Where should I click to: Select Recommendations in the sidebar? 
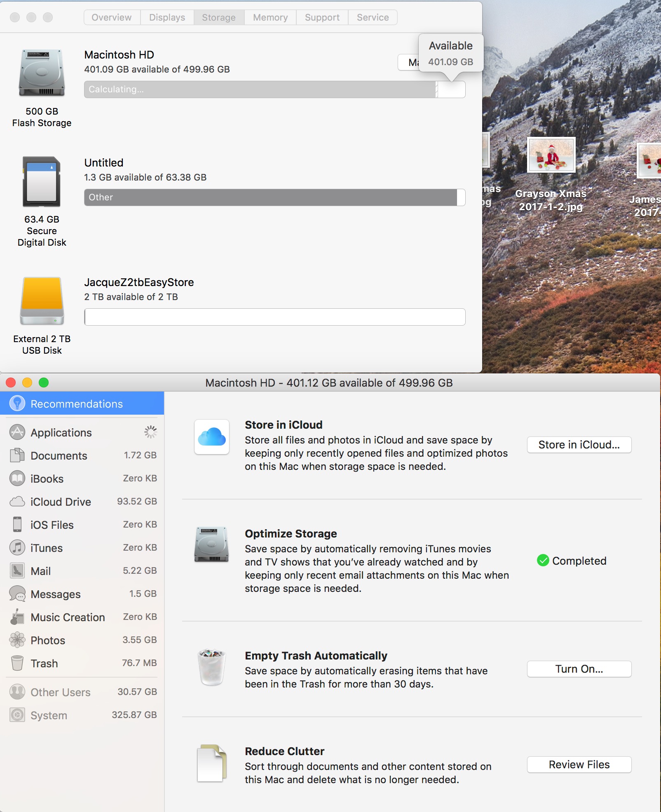coord(82,404)
